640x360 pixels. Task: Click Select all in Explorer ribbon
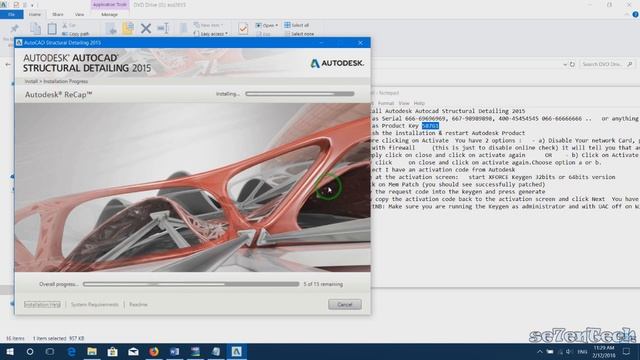coord(297,25)
